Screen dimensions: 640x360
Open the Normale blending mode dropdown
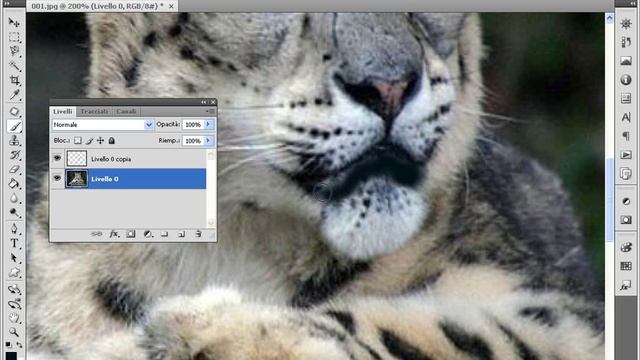pos(103,124)
